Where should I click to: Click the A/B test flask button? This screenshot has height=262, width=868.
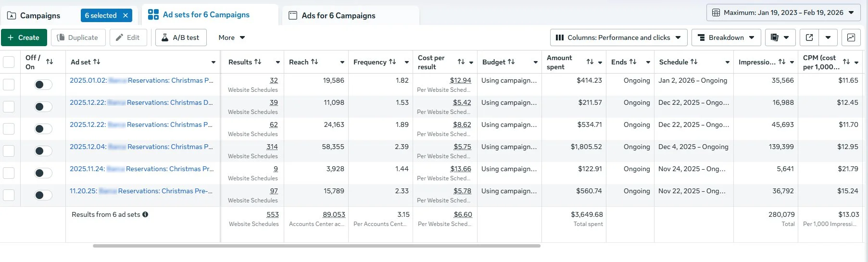click(181, 37)
